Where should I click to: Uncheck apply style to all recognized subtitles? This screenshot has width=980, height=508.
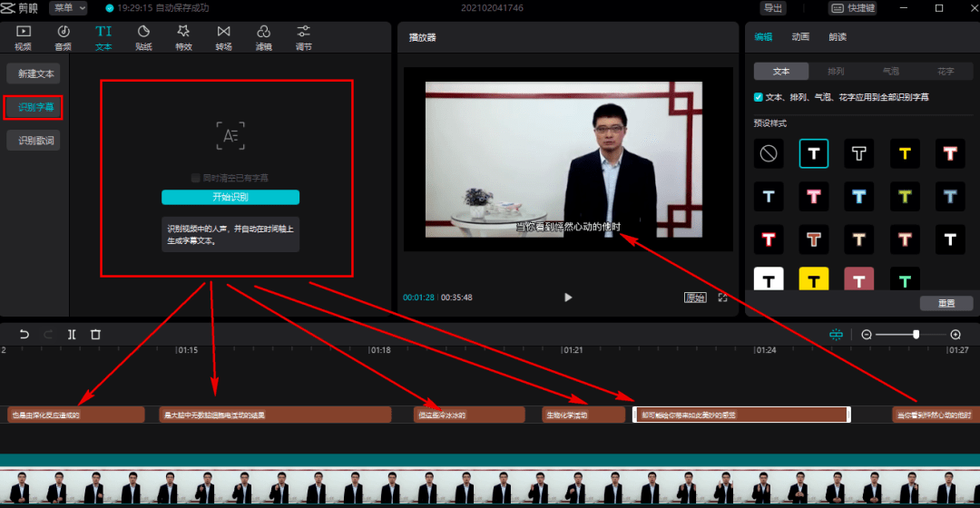[758, 97]
